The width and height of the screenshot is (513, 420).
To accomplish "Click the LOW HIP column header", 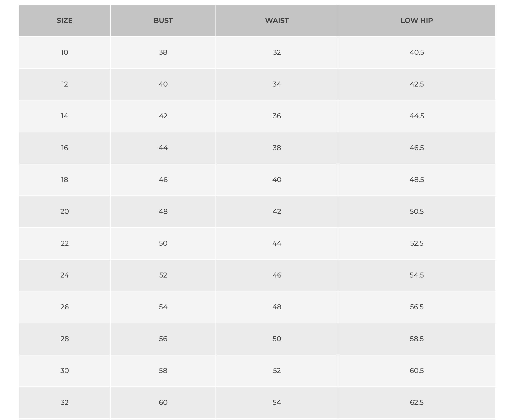I will tap(417, 20).
